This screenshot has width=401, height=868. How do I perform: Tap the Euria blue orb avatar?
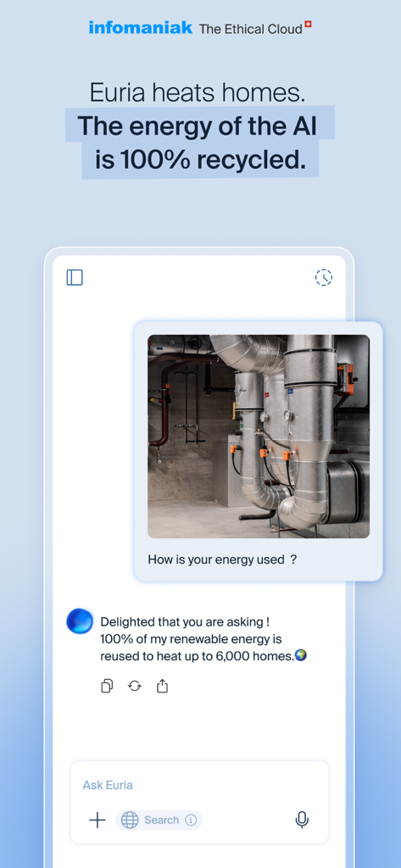click(80, 621)
